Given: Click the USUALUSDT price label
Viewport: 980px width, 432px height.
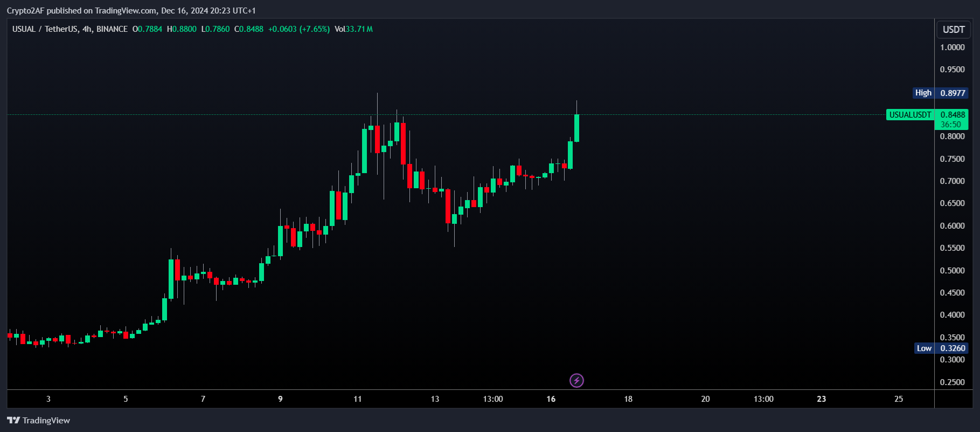Looking at the screenshot, I should (910, 115).
